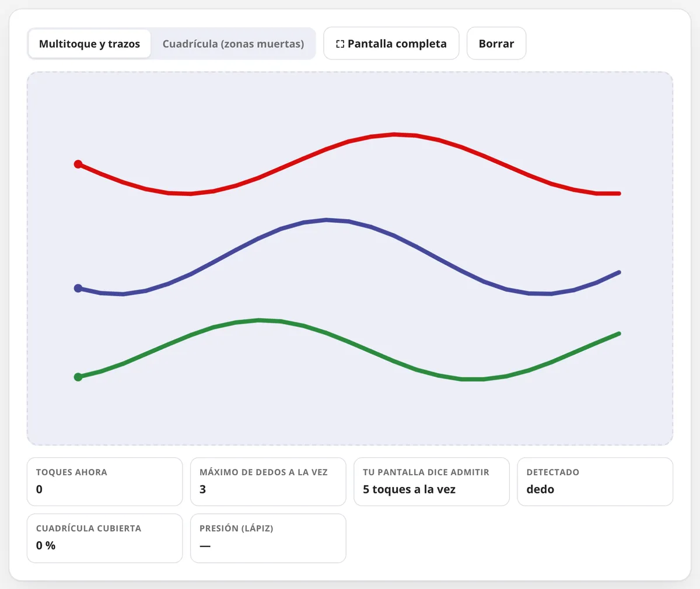Select the '5 toques a la vez' value
Viewport: 700px width, 589px height.
point(409,489)
